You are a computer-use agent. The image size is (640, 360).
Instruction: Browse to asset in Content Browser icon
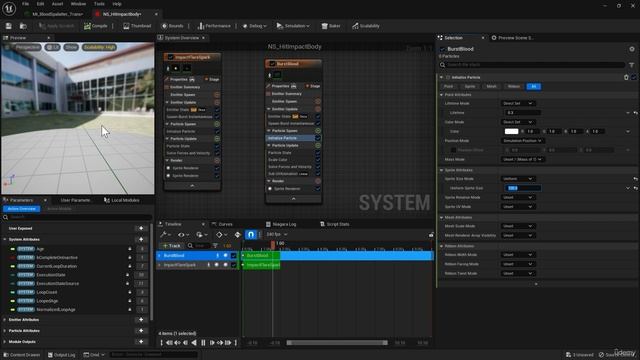pos(23,26)
